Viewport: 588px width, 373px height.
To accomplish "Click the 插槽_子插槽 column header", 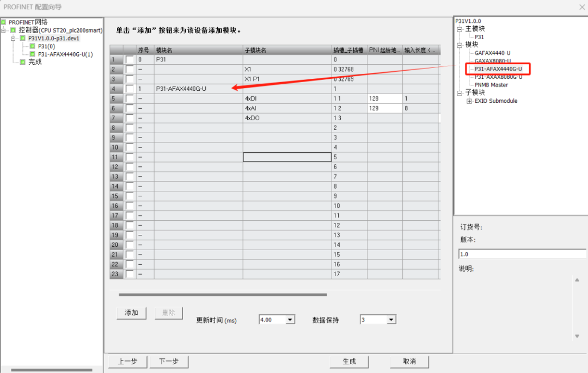I will 349,50.
